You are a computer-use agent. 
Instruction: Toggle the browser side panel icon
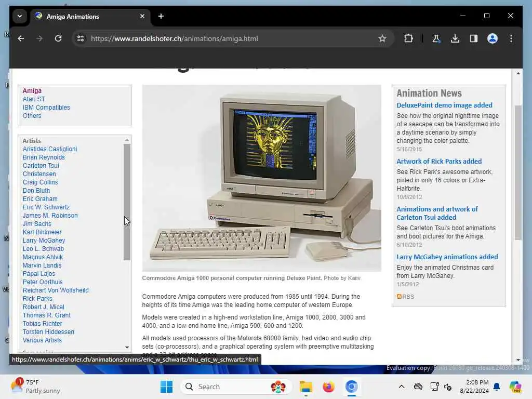[474, 38]
